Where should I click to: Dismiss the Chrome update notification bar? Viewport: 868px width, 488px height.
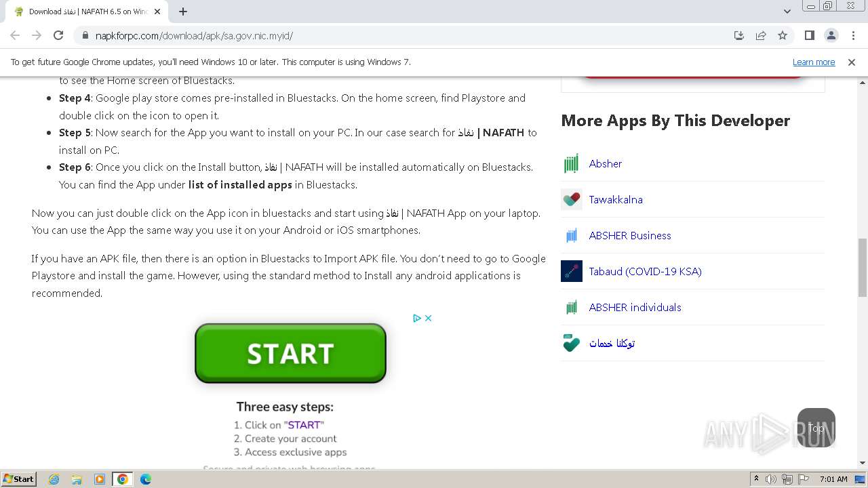[852, 62]
